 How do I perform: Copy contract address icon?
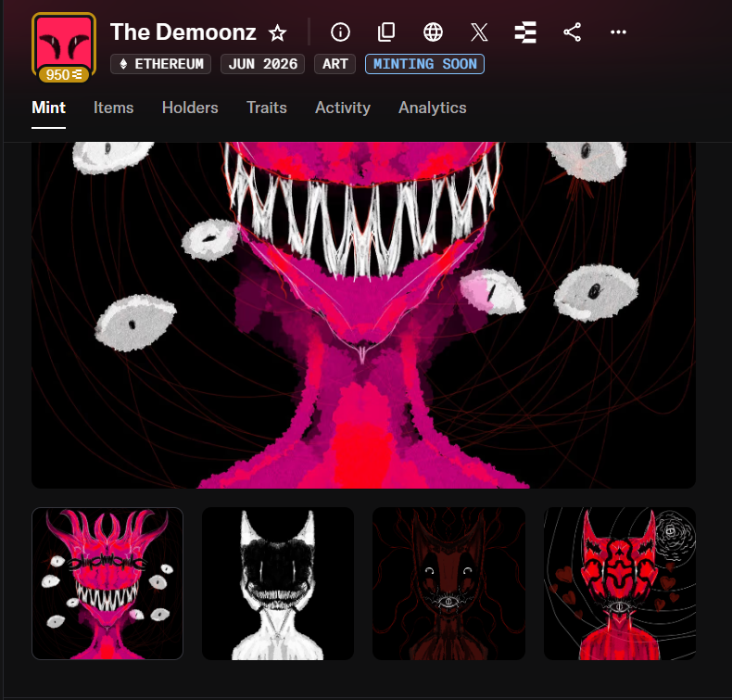point(386,32)
